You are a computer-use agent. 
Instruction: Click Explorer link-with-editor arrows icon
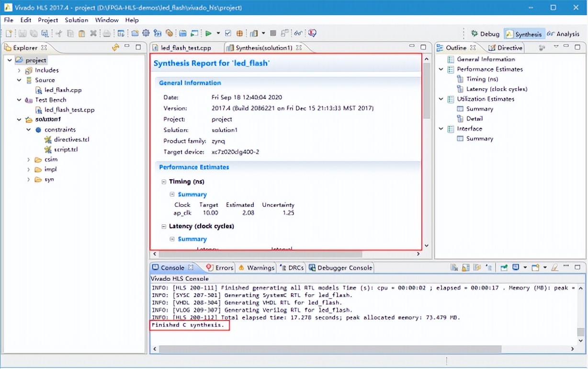click(x=115, y=47)
